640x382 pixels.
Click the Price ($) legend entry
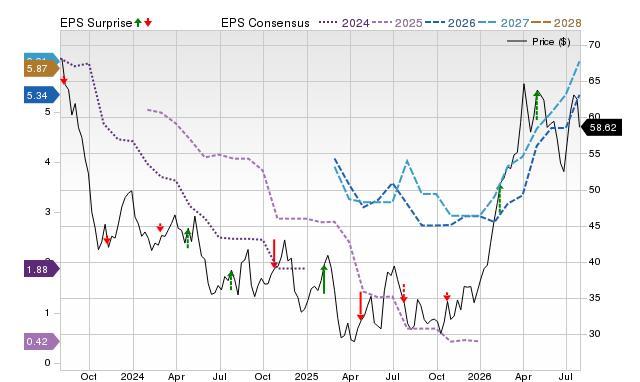[x=539, y=42]
